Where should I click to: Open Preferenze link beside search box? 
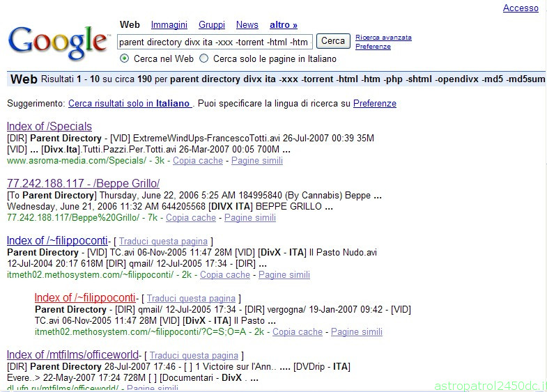pyautogui.click(x=373, y=47)
